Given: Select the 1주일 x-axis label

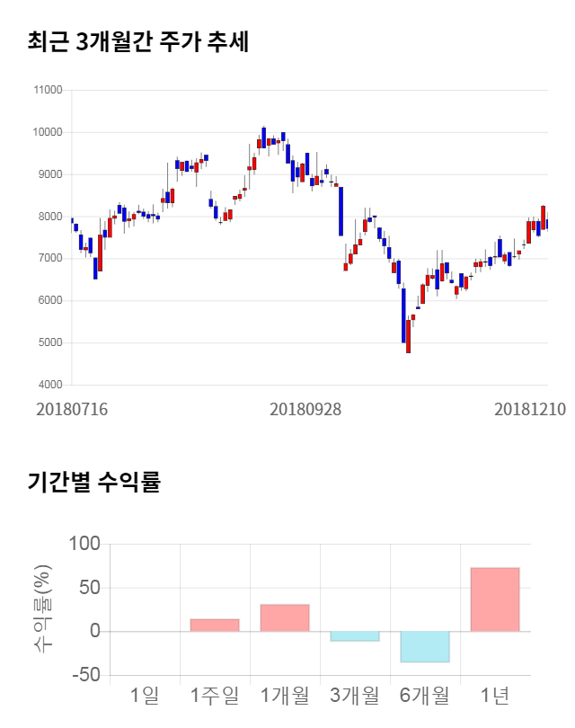Looking at the screenshot, I should 215,695.
